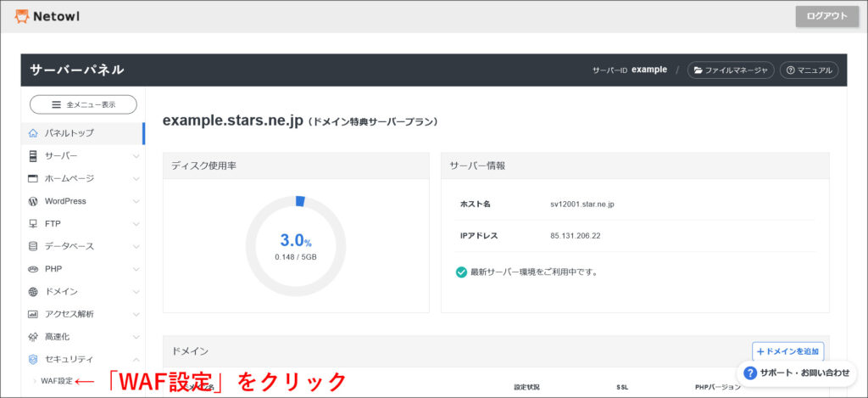Click the folder icon in ファイルマネージャ
868x398 pixels.
point(698,70)
